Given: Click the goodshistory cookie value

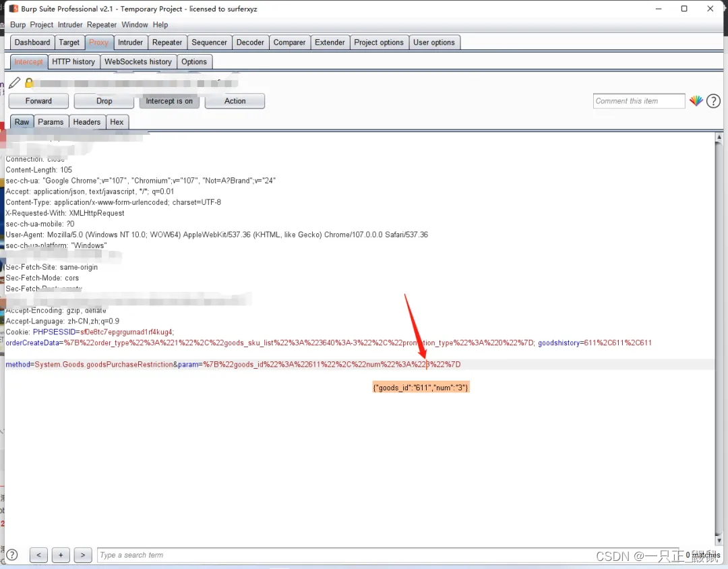Looking at the screenshot, I should tap(618, 342).
